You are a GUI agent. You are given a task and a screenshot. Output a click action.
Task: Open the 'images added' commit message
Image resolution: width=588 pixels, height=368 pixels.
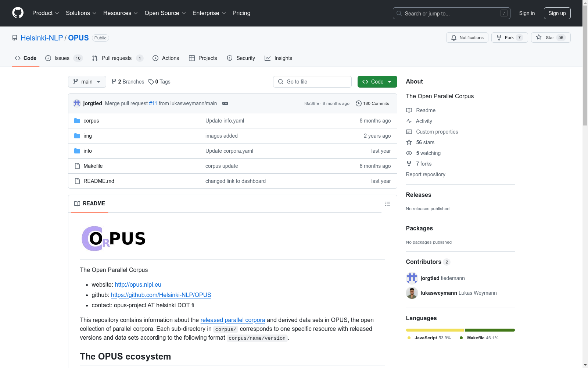pos(222,136)
